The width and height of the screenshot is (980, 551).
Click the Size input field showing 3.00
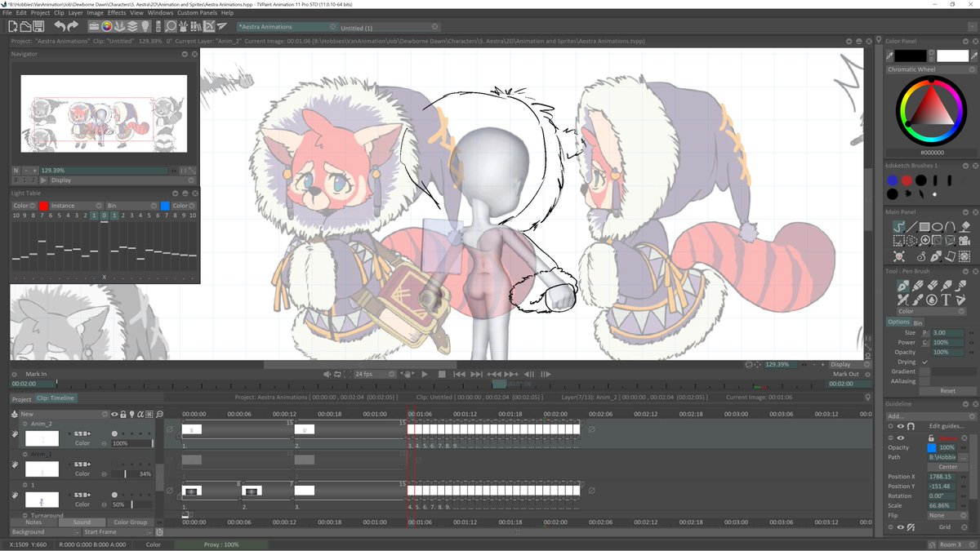(947, 333)
